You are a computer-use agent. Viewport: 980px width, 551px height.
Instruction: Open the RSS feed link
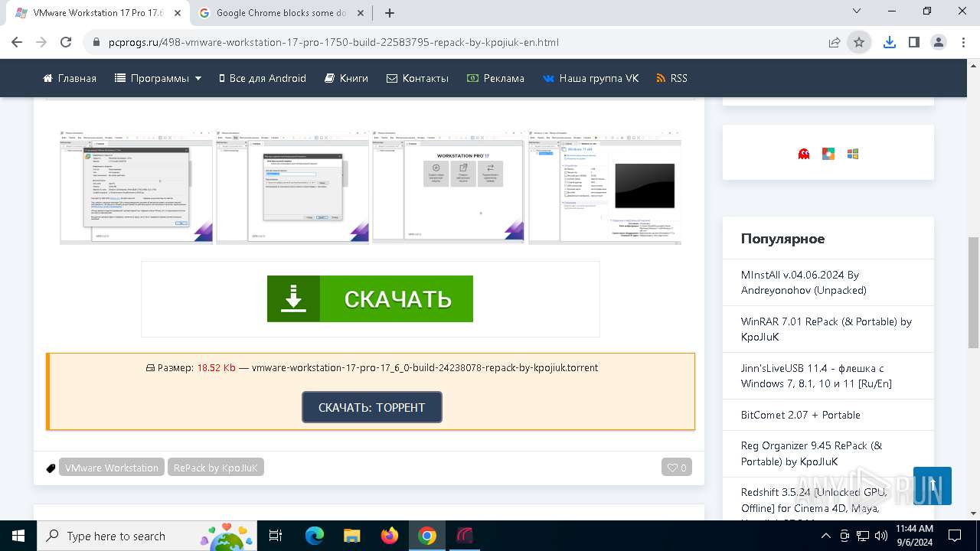pyautogui.click(x=671, y=78)
